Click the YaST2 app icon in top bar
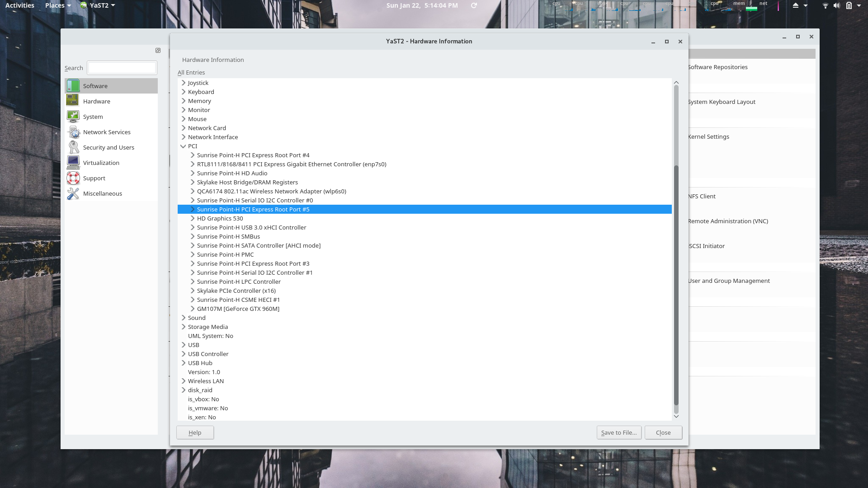This screenshot has width=868, height=488. click(x=84, y=5)
